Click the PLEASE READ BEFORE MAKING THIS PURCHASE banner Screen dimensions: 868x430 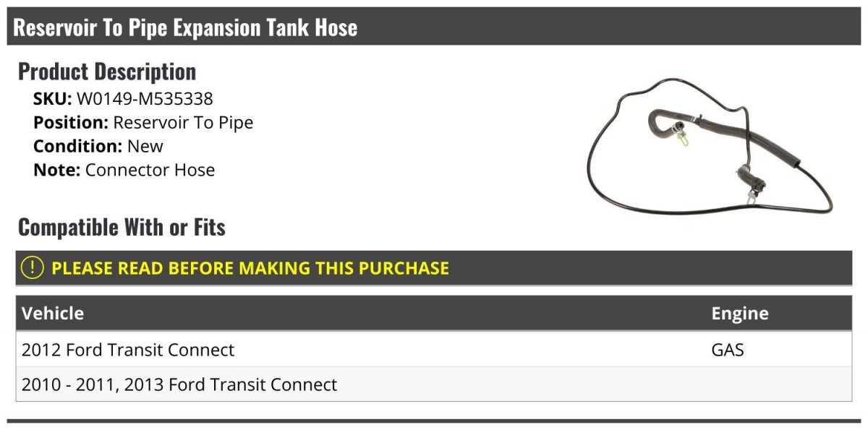point(434,268)
